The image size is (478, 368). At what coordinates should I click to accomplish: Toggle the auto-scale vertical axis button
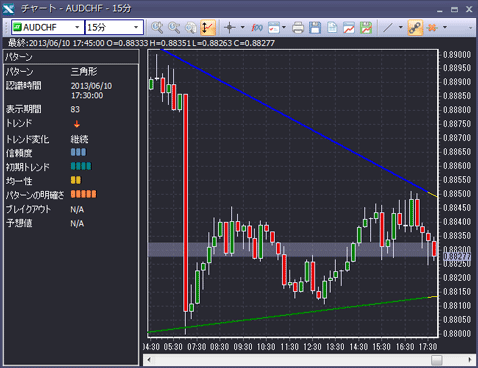point(208,27)
